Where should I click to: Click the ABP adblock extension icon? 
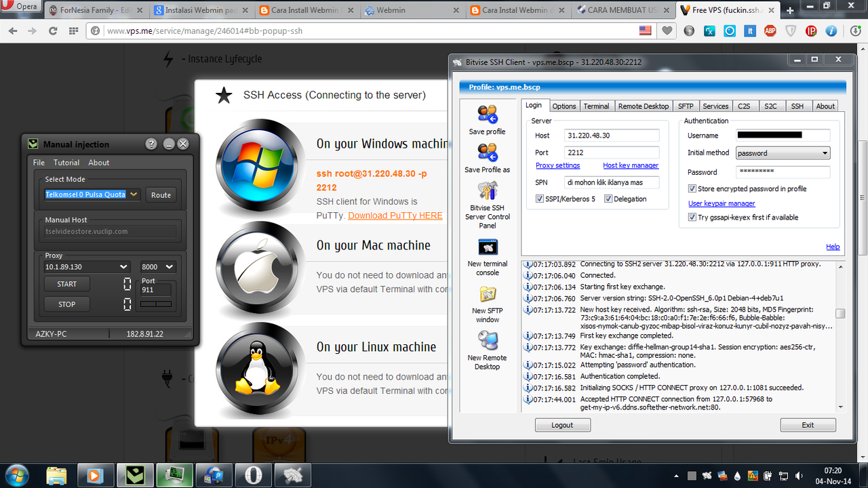(x=770, y=30)
